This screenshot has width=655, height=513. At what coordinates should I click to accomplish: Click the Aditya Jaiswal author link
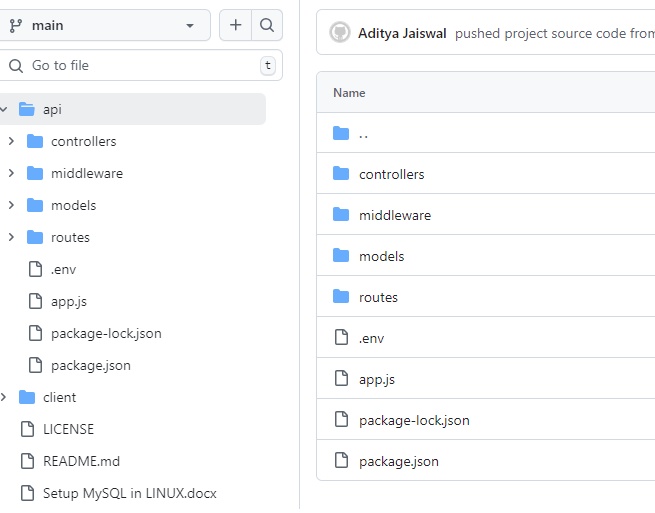(x=402, y=33)
